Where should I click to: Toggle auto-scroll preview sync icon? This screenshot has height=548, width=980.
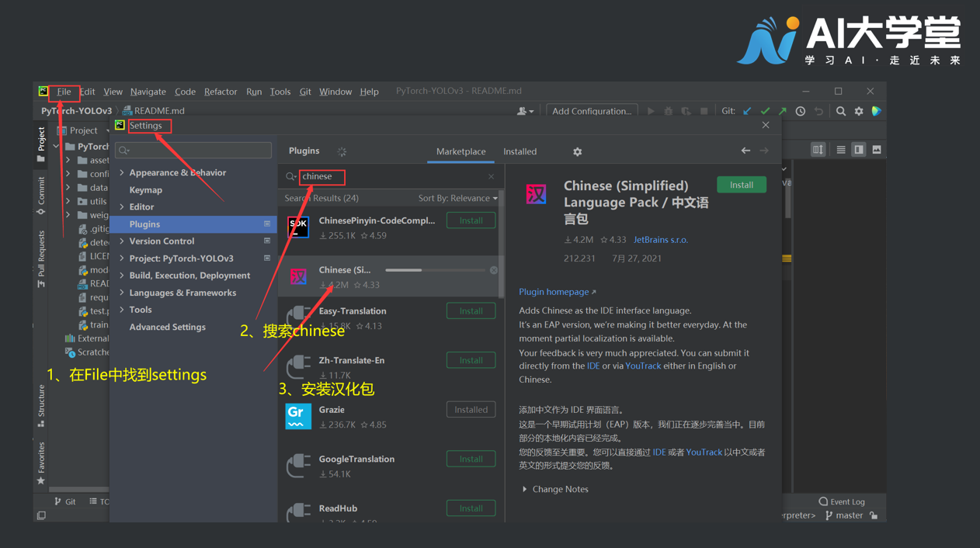point(818,150)
